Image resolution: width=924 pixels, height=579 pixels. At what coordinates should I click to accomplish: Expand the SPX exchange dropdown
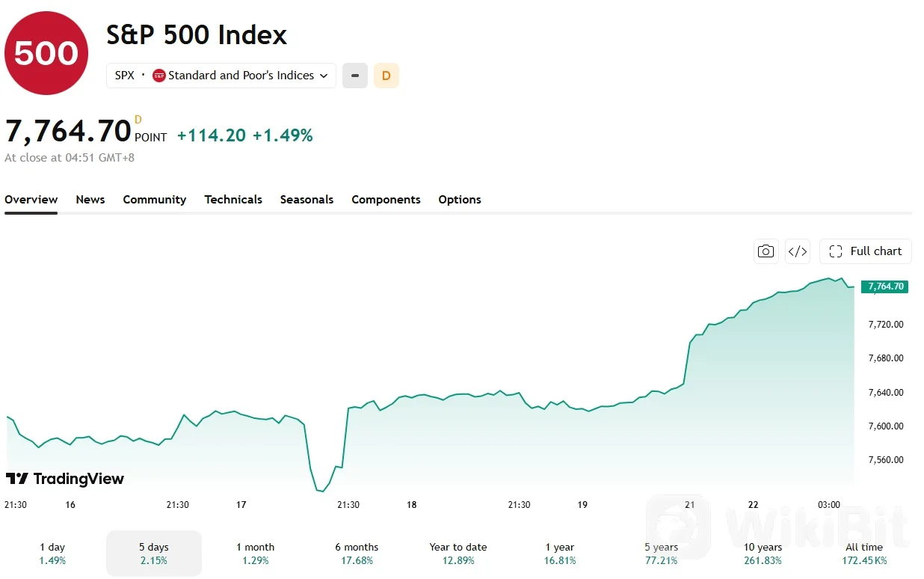tap(221, 76)
